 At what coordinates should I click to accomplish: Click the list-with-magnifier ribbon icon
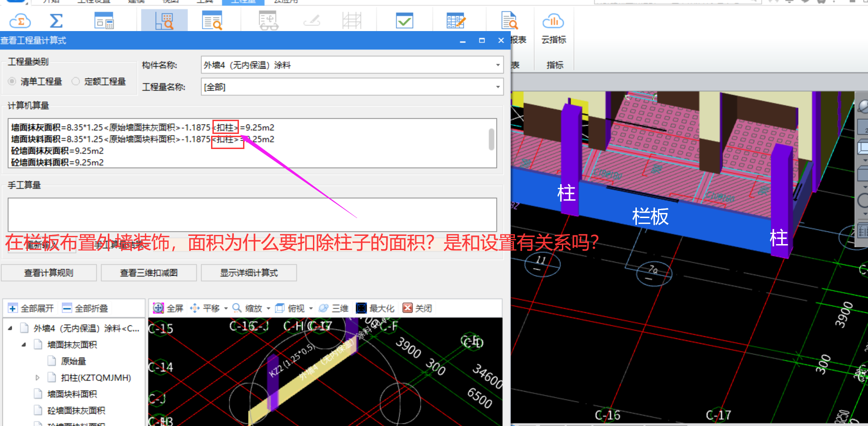coord(212,21)
